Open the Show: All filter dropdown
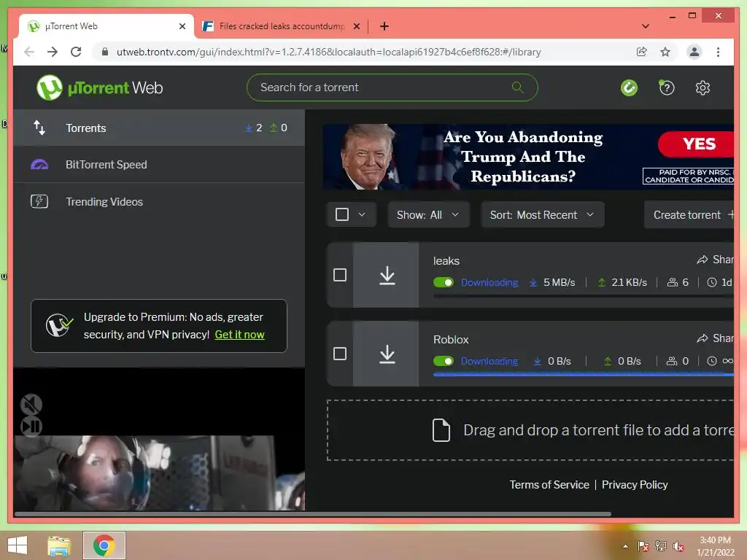 pyautogui.click(x=428, y=215)
